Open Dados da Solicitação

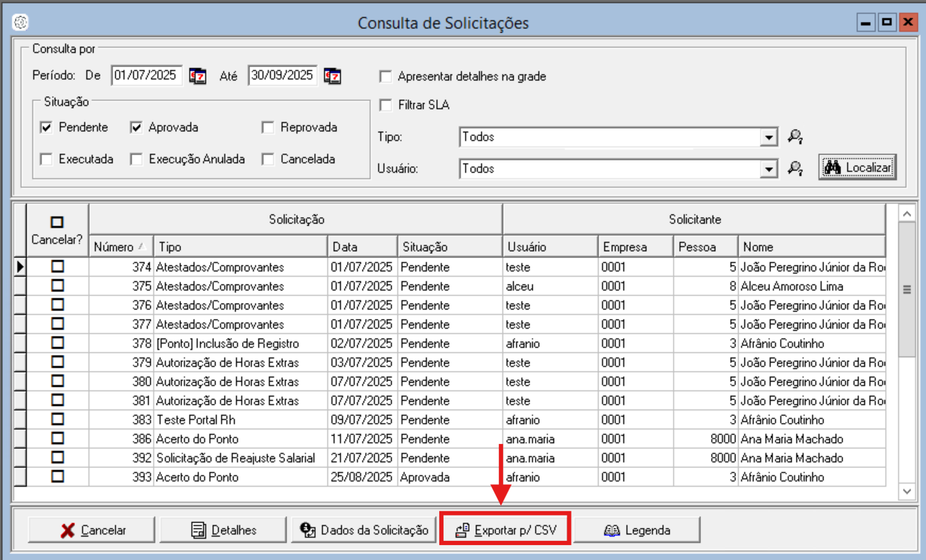coord(364,530)
